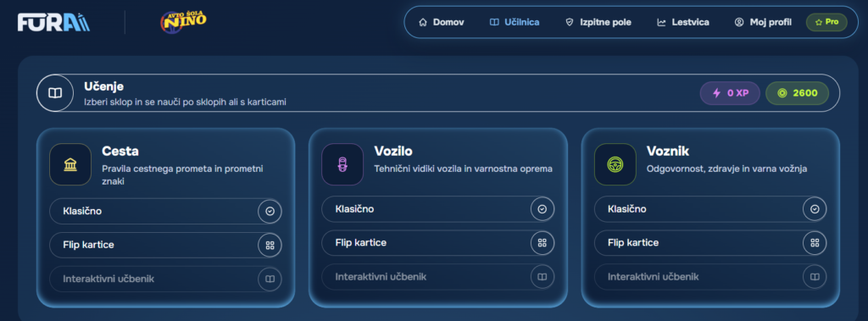Start Klasično mode for Cesta
This screenshot has width=868, height=321.
(x=165, y=211)
